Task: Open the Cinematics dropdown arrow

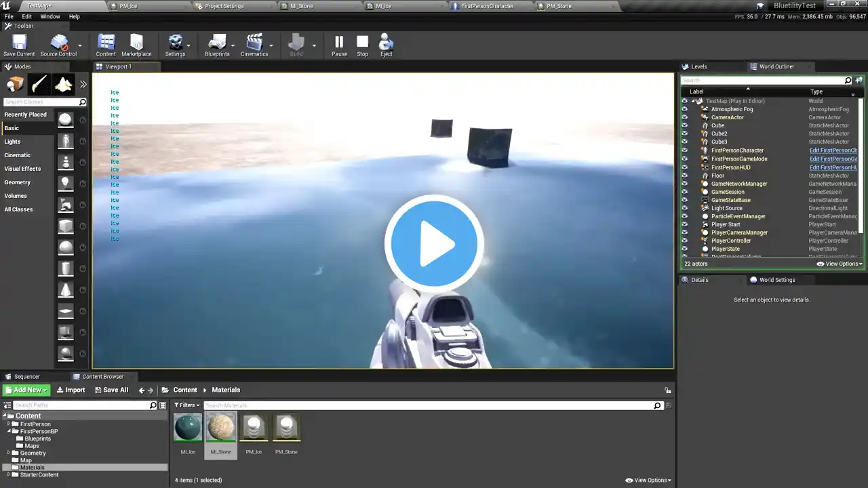Action: (271, 46)
